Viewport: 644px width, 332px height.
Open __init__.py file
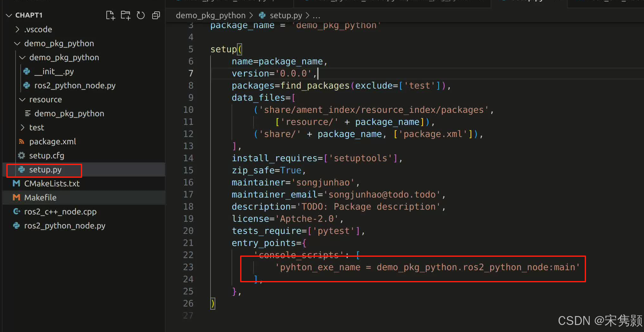(54, 71)
